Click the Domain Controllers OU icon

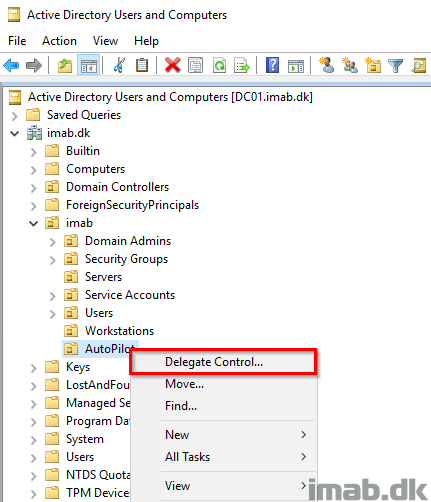click(x=52, y=187)
